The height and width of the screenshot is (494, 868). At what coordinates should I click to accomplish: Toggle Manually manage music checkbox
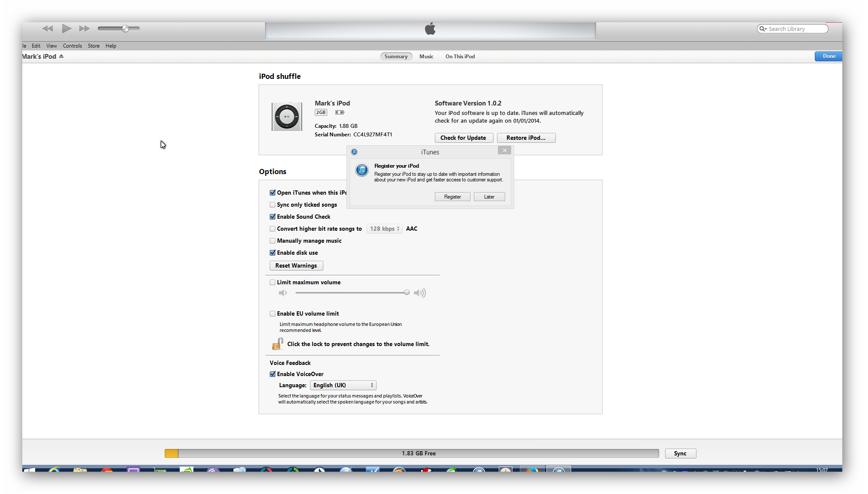click(272, 241)
